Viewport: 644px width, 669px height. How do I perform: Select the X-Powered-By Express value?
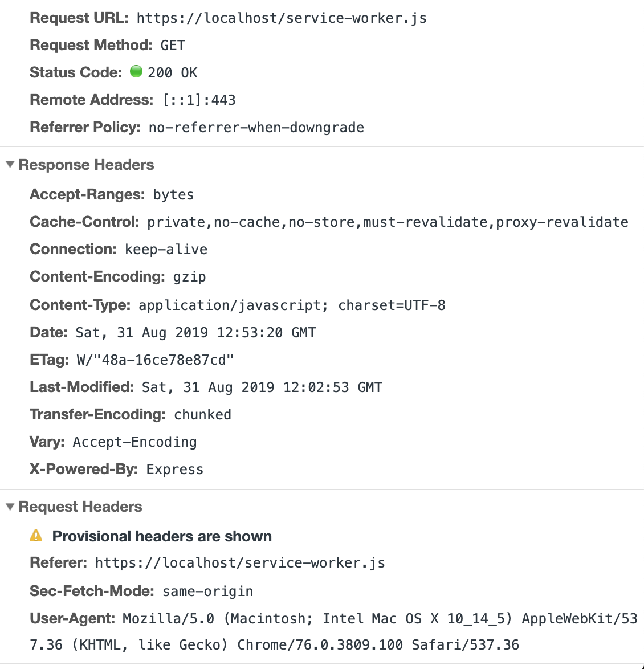174,470
